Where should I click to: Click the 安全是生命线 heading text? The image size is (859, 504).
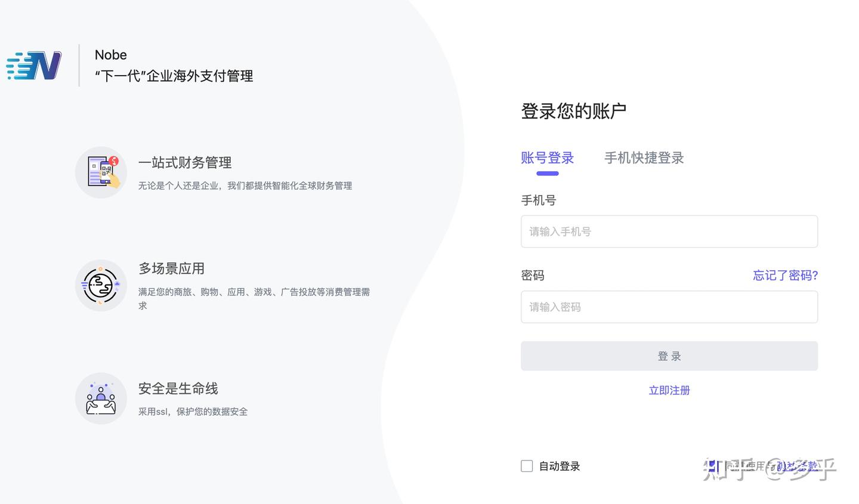coord(178,388)
